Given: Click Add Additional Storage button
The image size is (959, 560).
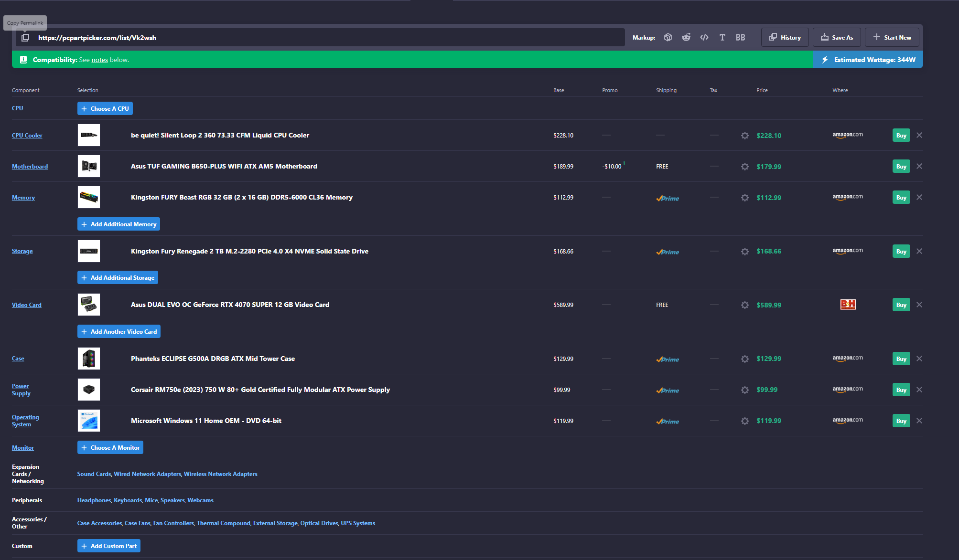Looking at the screenshot, I should tap(118, 277).
